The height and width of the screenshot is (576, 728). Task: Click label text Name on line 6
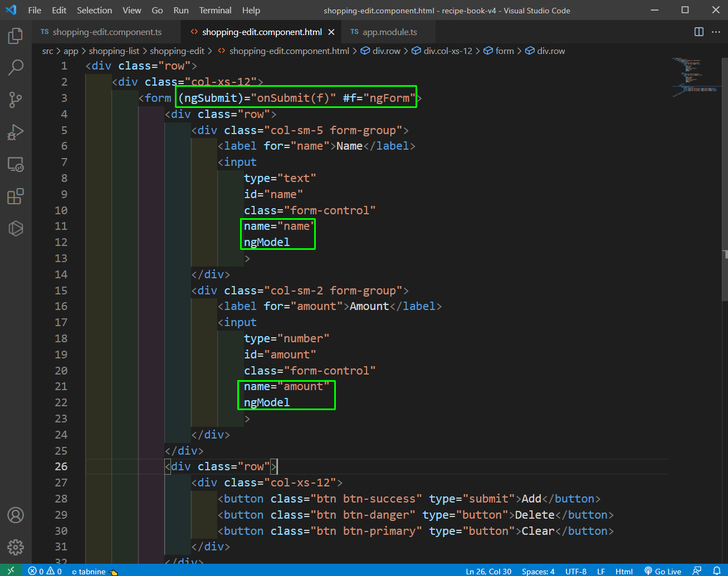[x=350, y=146]
